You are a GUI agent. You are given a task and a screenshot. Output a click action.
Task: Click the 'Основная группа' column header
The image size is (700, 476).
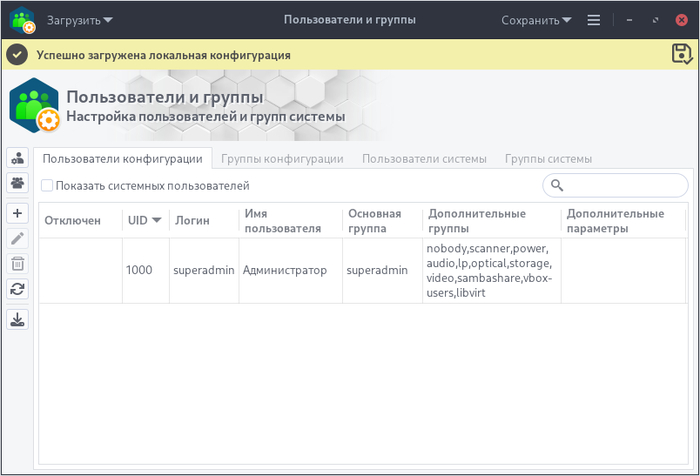(x=374, y=220)
